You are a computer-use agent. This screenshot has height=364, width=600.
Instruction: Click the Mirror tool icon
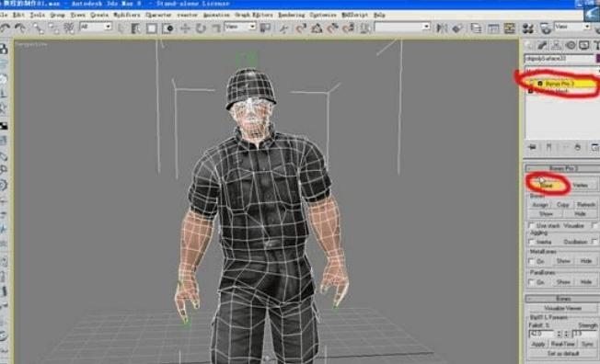coord(442,28)
